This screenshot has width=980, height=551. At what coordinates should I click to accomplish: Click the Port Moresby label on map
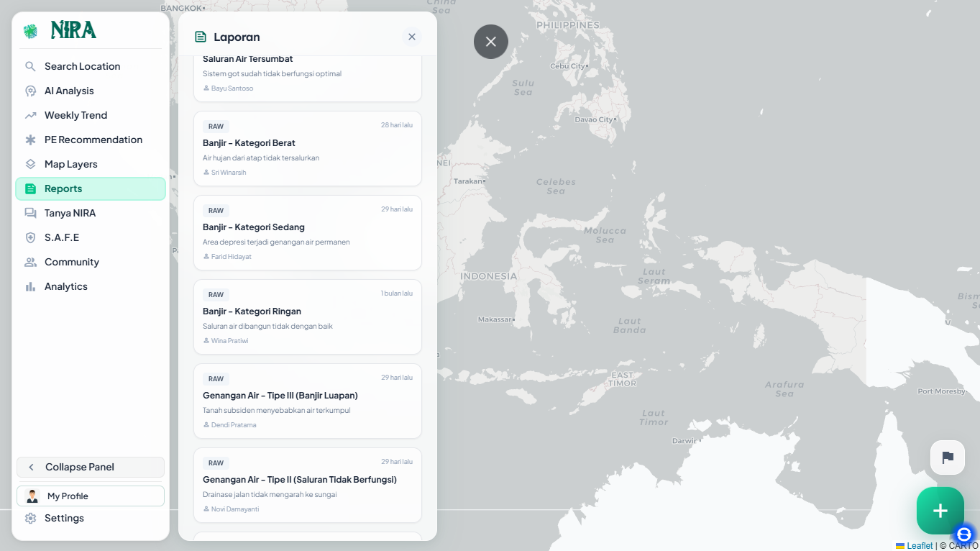pos(941,391)
